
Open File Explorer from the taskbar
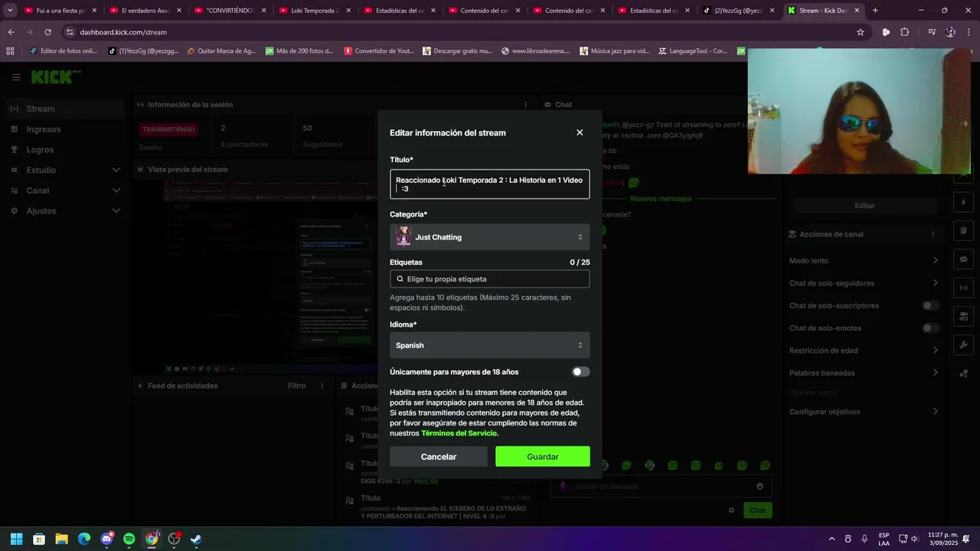click(61, 539)
